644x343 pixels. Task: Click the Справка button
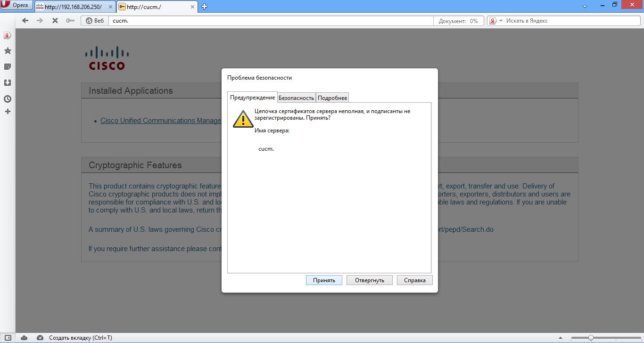(x=415, y=280)
